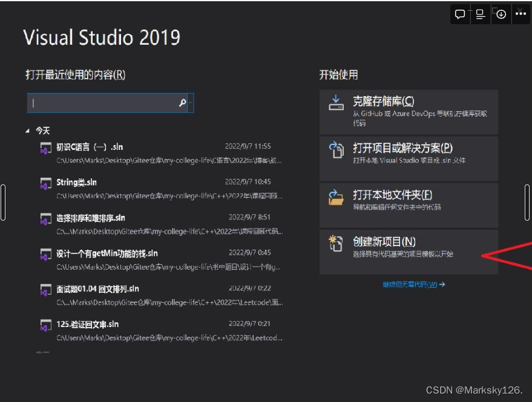Click the open project or solution icon
The height and width of the screenshot is (402, 532).
[336, 150]
